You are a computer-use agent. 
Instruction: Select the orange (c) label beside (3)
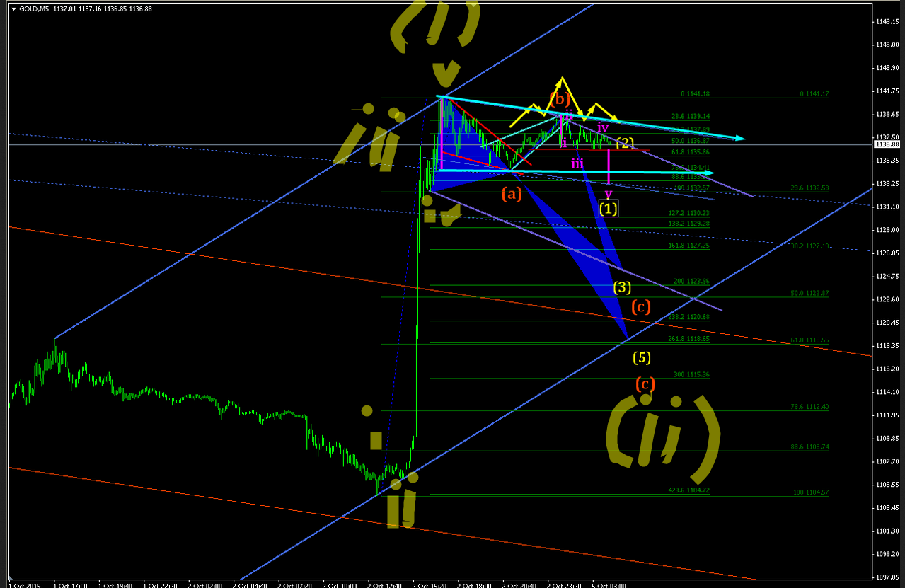(x=640, y=306)
